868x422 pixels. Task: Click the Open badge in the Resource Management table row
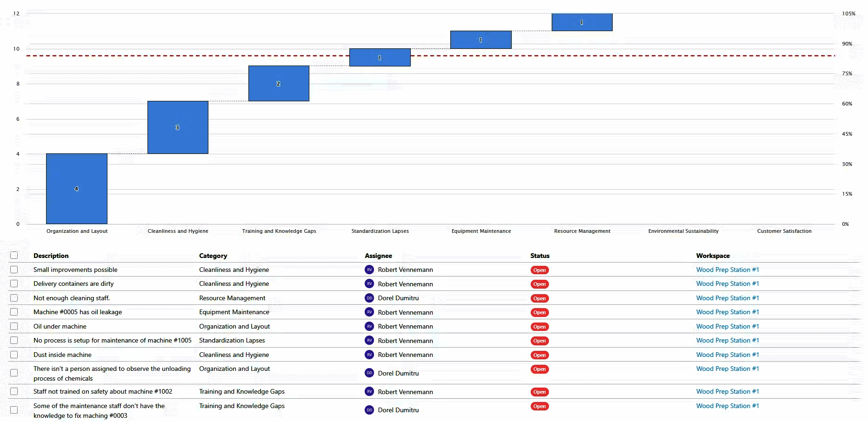point(540,298)
